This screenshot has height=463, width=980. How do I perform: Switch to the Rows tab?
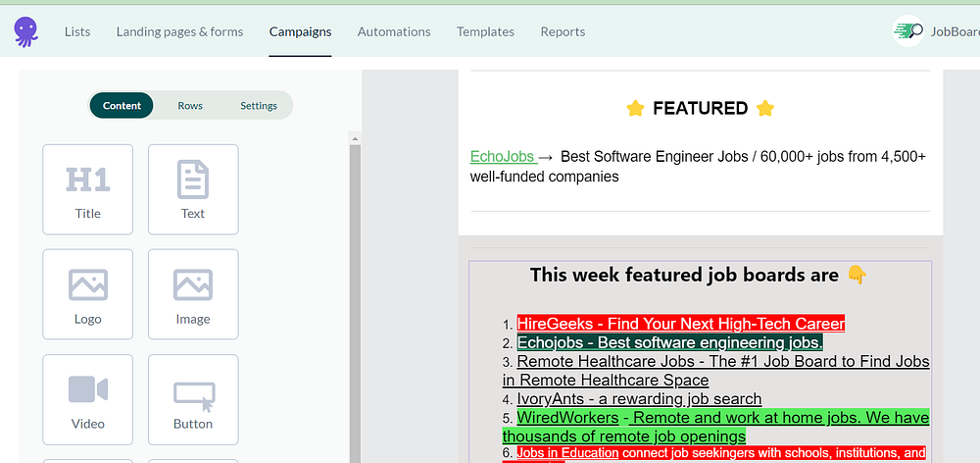pyautogui.click(x=190, y=105)
